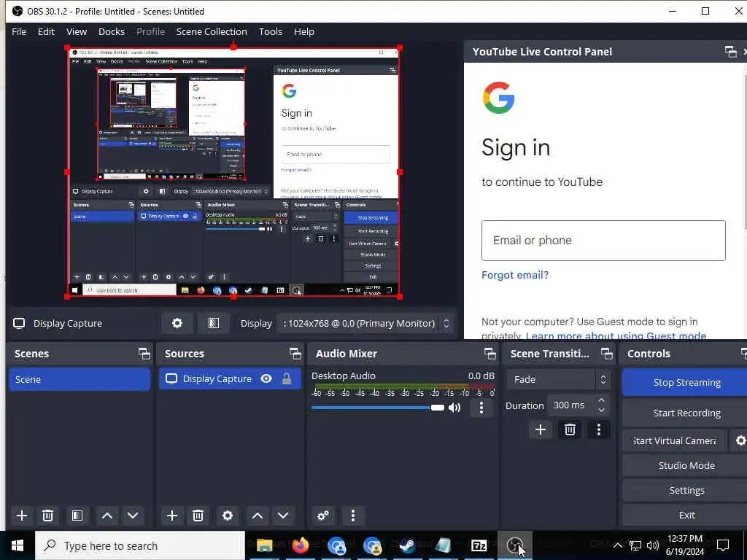Image resolution: width=747 pixels, height=560 pixels.
Task: Move source down arrow
Action: coord(283,516)
